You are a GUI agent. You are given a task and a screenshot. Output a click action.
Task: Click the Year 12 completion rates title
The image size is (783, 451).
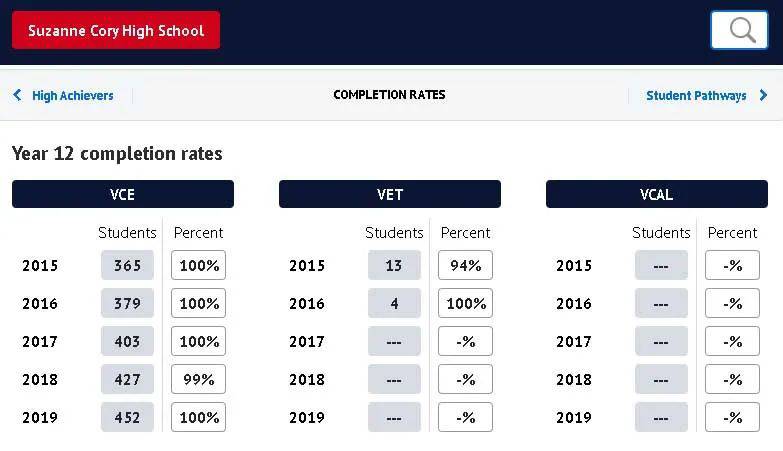pos(117,153)
